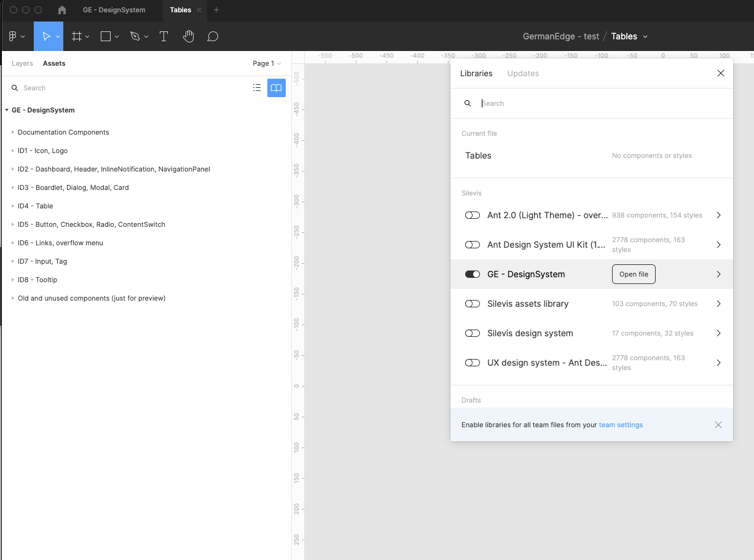The width and height of the screenshot is (754, 560).
Task: Open the Figma main menu
Action: [14, 36]
